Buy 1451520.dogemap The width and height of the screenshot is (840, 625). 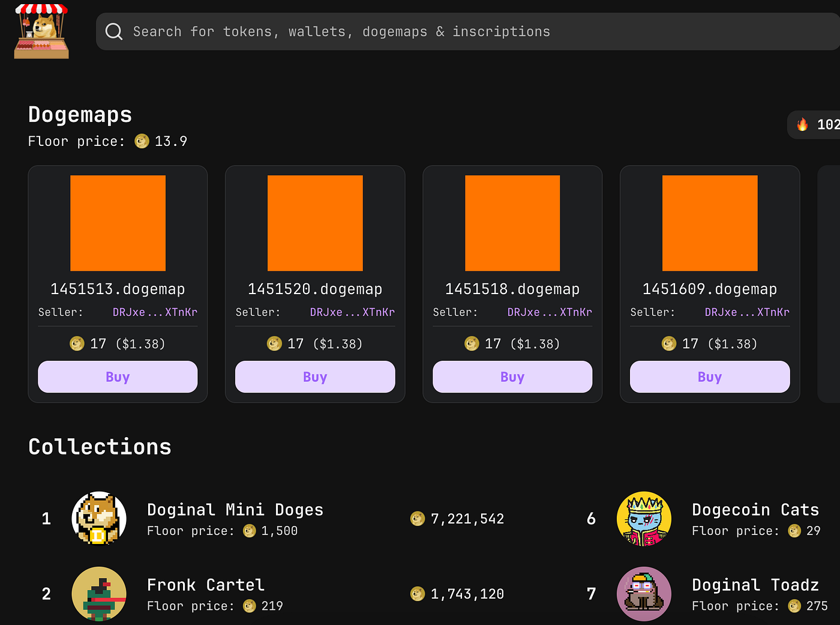point(315,377)
